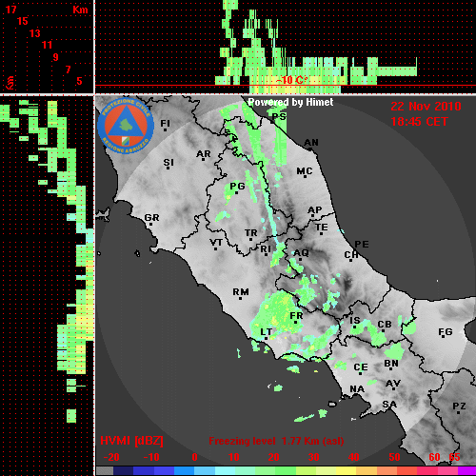Click the '-10' dBZ scale value

tap(151, 457)
